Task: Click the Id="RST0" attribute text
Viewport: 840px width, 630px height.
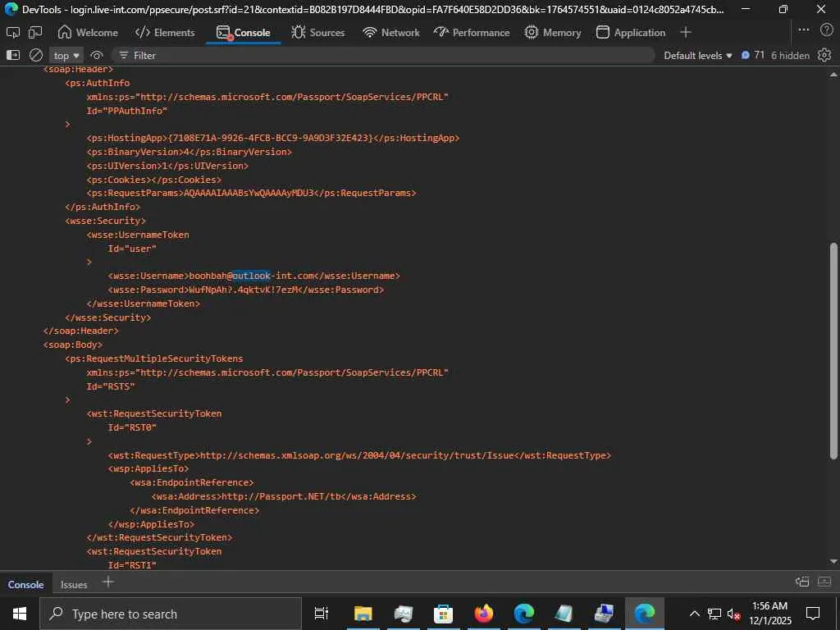Action: pyautogui.click(x=132, y=427)
